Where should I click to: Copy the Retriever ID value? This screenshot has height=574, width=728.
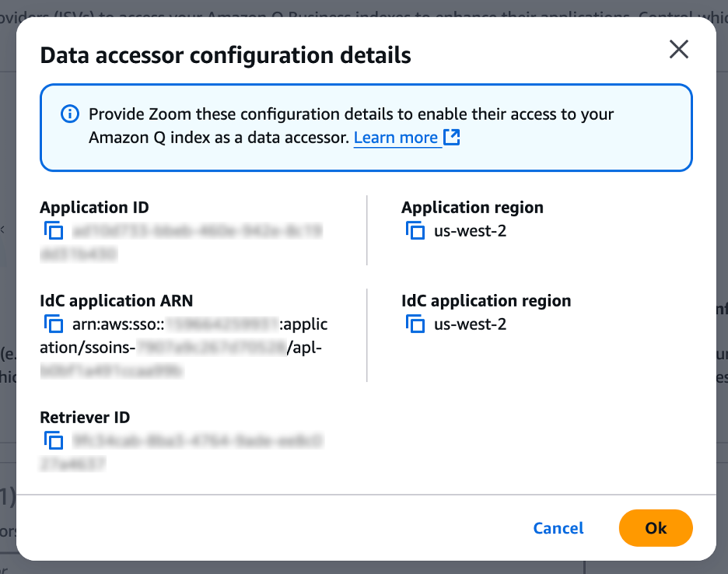point(54,441)
